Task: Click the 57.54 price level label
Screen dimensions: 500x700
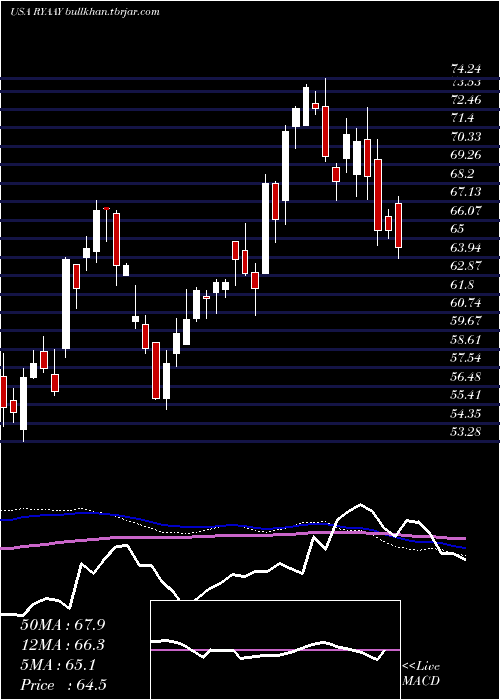Action: coord(467,358)
